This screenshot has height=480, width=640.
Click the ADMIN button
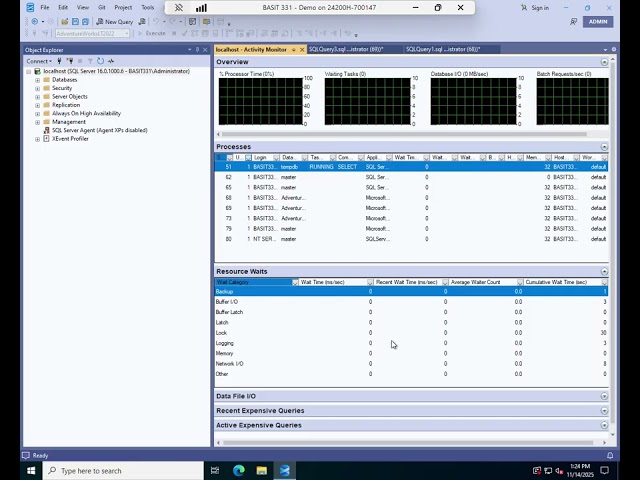pyautogui.click(x=598, y=22)
